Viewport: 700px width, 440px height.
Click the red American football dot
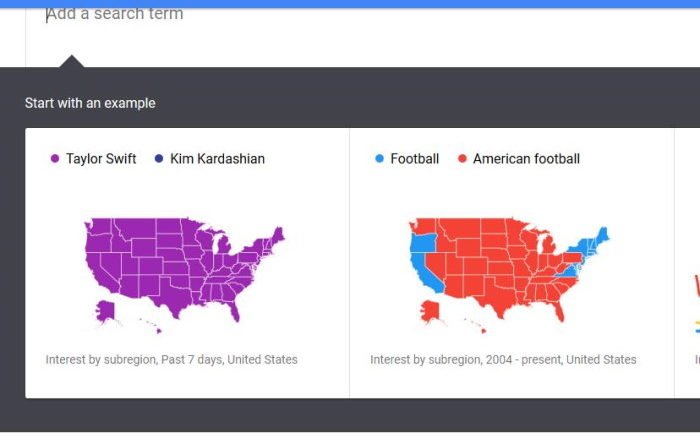click(x=462, y=159)
